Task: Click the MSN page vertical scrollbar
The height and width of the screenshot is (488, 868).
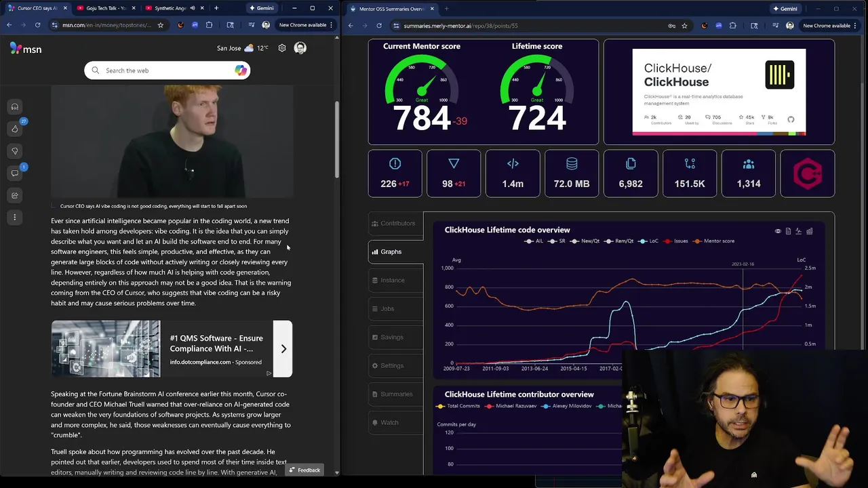Action: click(x=337, y=139)
